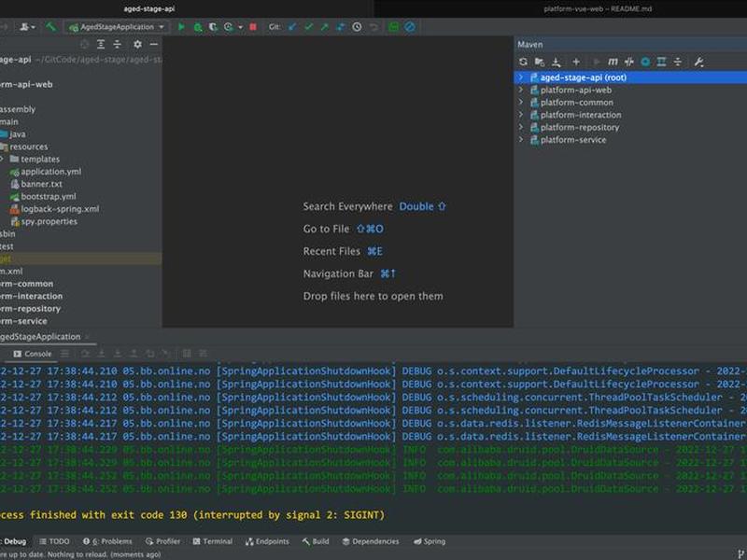This screenshot has height=560, width=747.
Task: Open the Dependencies tool window
Action: pyautogui.click(x=371, y=541)
